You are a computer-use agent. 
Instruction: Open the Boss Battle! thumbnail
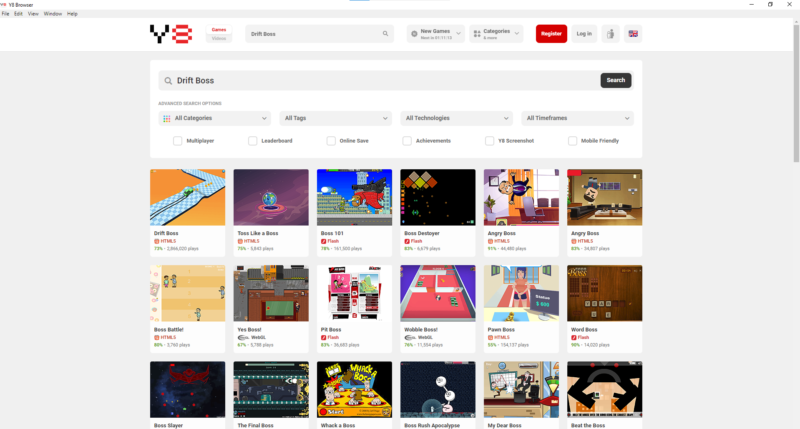(188, 293)
